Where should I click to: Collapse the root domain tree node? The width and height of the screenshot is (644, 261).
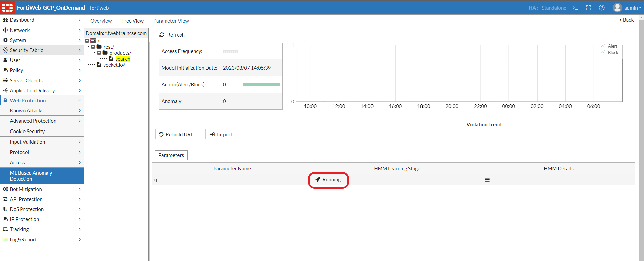(87, 41)
